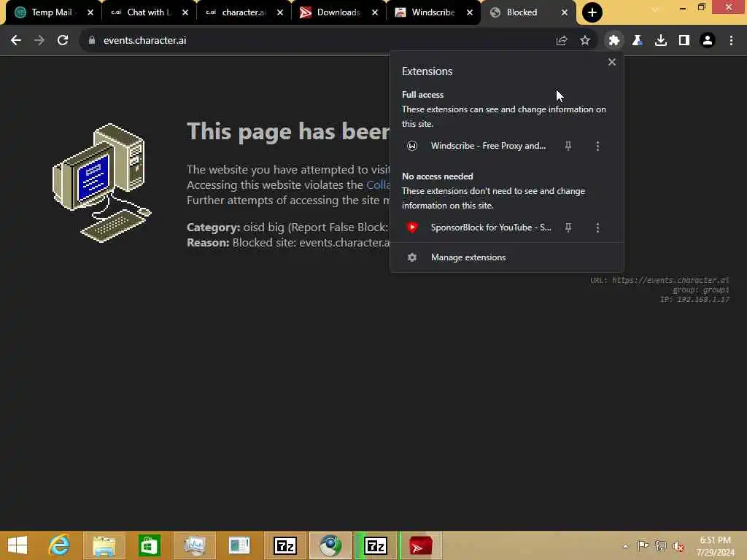Viewport: 747px width, 560px height.
Task: Switch to the Downloads tab
Action: tap(337, 12)
